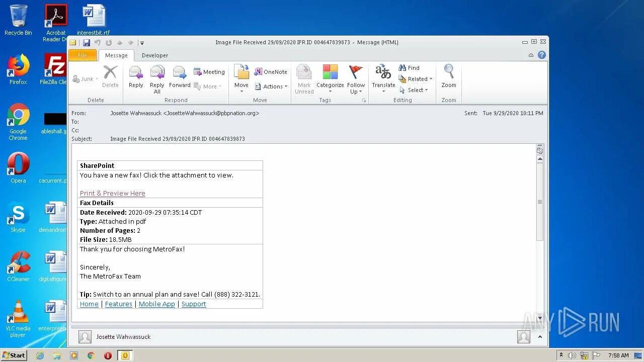
Task: Click the Windows Start button
Action: [x=14, y=355]
